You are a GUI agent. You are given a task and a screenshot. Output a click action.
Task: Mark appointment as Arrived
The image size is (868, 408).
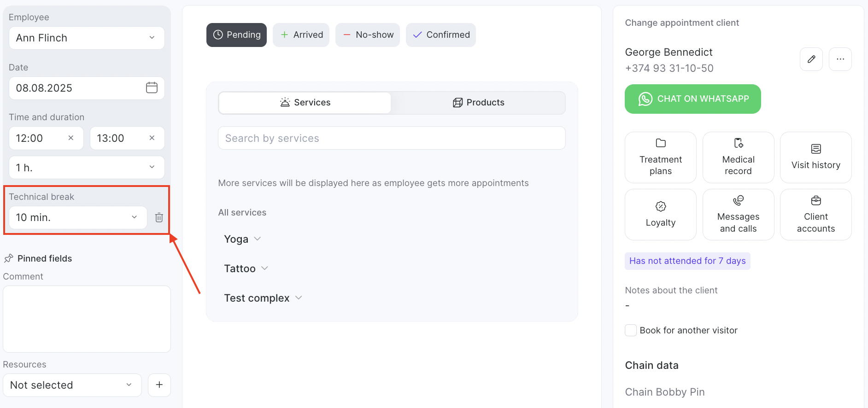[301, 35]
